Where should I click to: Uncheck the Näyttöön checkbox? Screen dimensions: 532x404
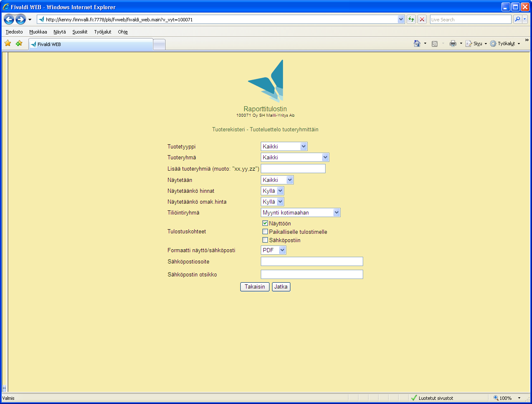pyautogui.click(x=265, y=223)
